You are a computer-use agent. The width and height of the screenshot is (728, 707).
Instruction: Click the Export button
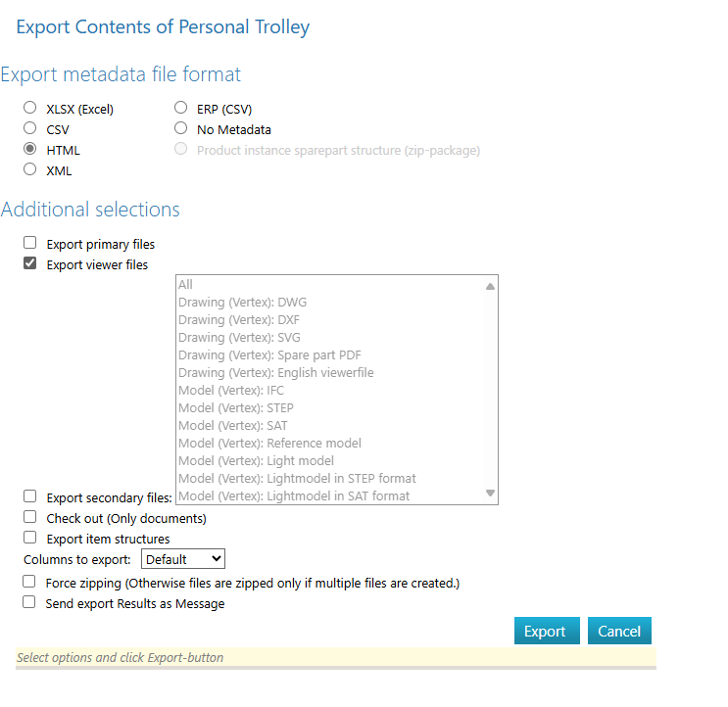546,632
